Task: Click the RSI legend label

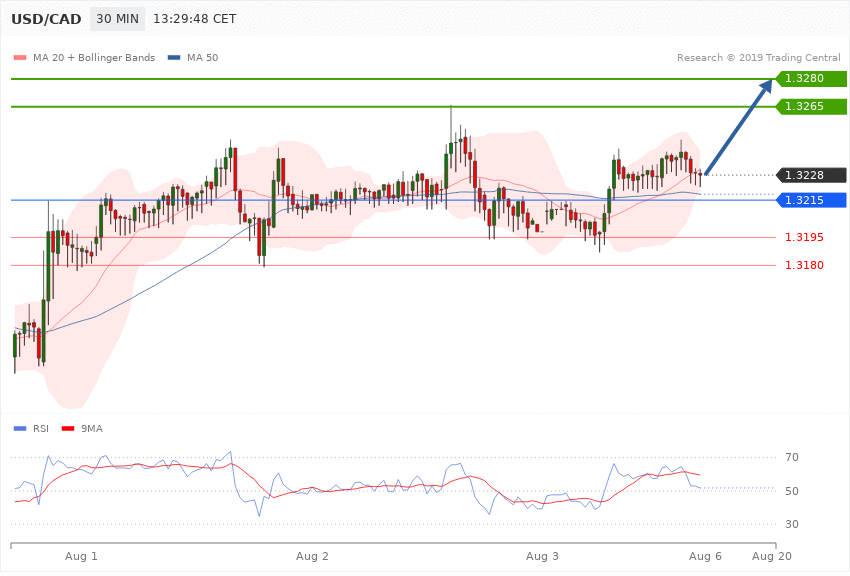Action: click(41, 429)
